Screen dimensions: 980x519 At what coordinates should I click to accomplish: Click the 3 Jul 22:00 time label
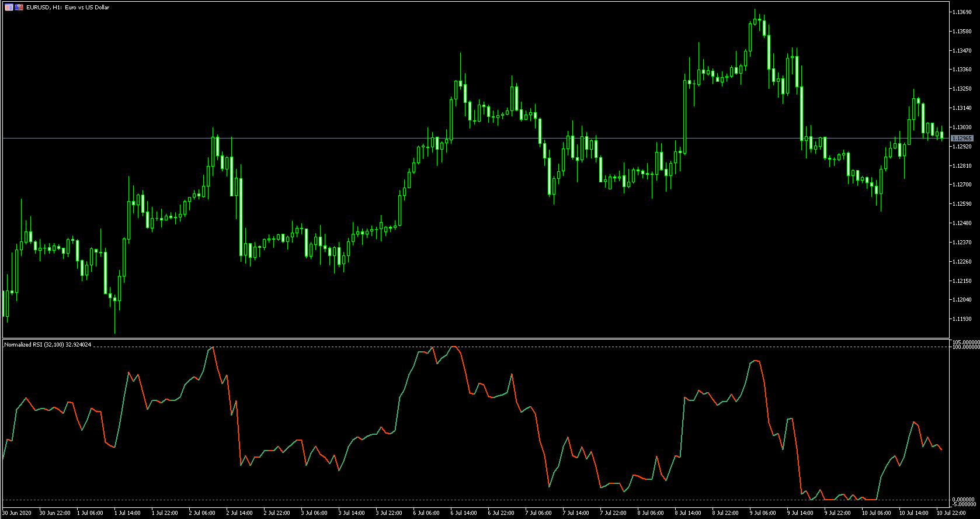pos(389,513)
